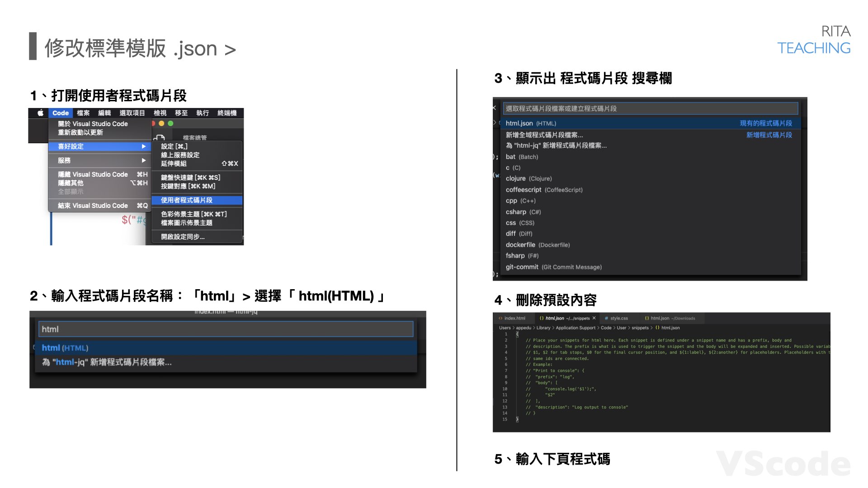This screenshot has height=488, width=868.
Task: Close the html.json snippets tab
Action: (x=594, y=318)
